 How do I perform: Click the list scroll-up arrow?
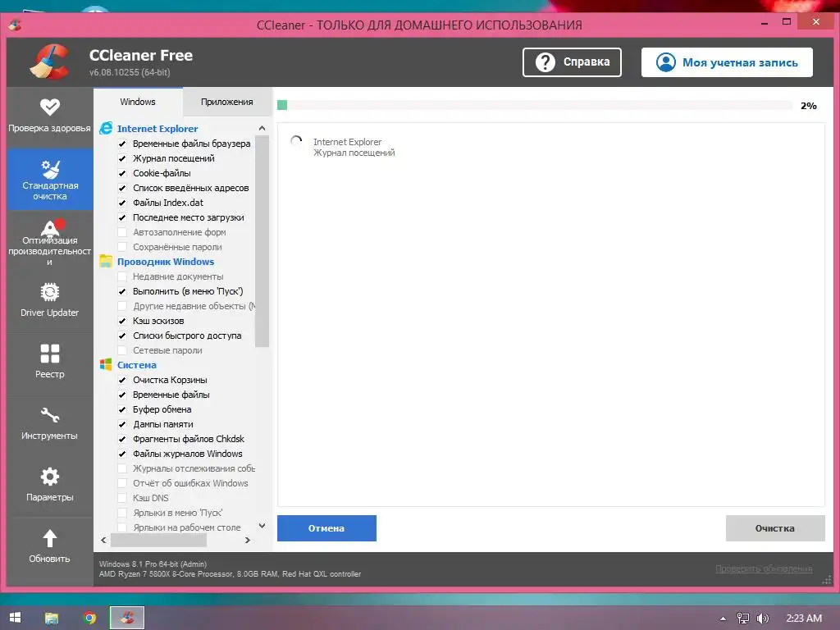262,128
